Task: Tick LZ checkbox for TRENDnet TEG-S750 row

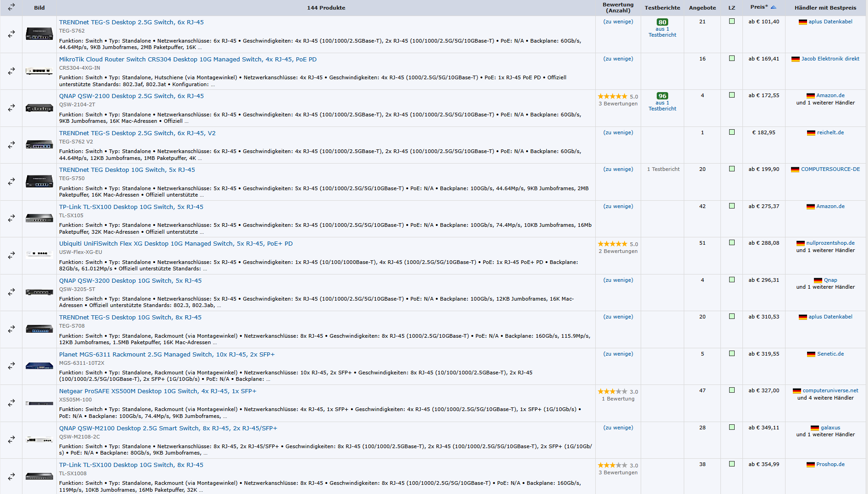Action: click(732, 169)
